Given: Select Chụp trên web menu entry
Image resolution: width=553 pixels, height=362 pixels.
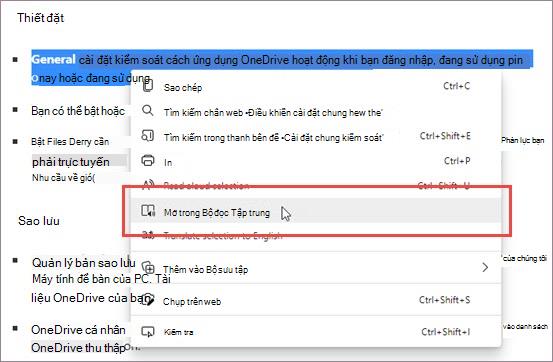Looking at the screenshot, I should click(x=316, y=301).
